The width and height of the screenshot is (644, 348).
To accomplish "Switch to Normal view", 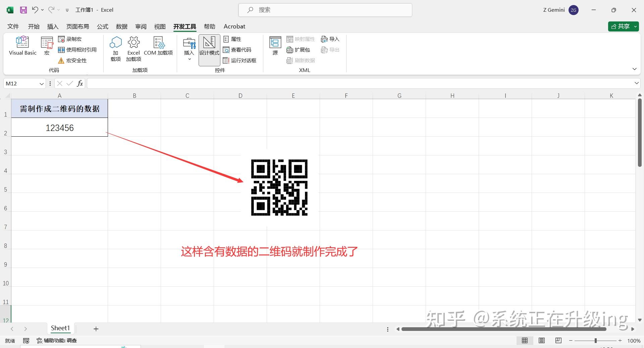I will [525, 341].
